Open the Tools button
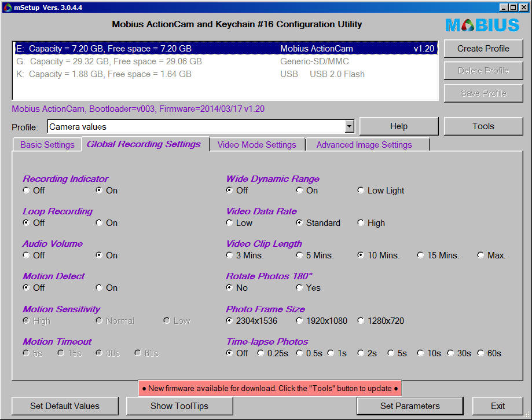This screenshot has height=420, width=532. [483, 126]
